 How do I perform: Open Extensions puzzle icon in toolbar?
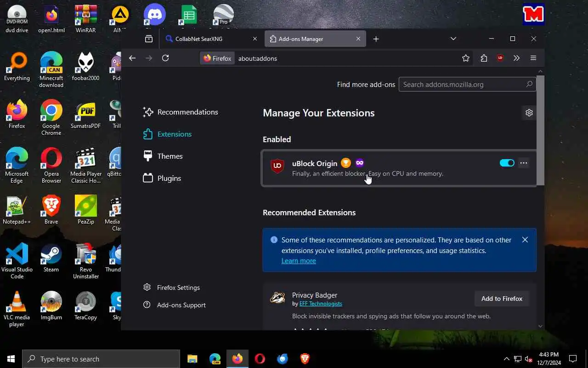484,58
